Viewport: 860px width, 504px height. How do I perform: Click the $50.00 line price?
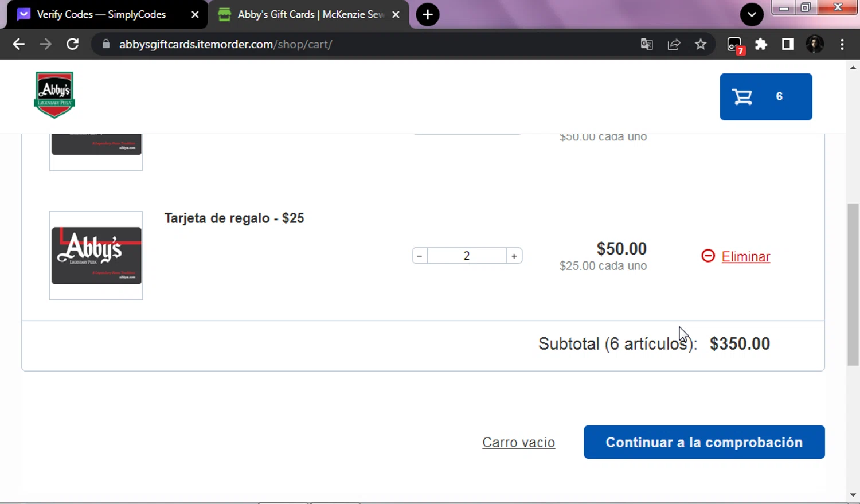[621, 249]
